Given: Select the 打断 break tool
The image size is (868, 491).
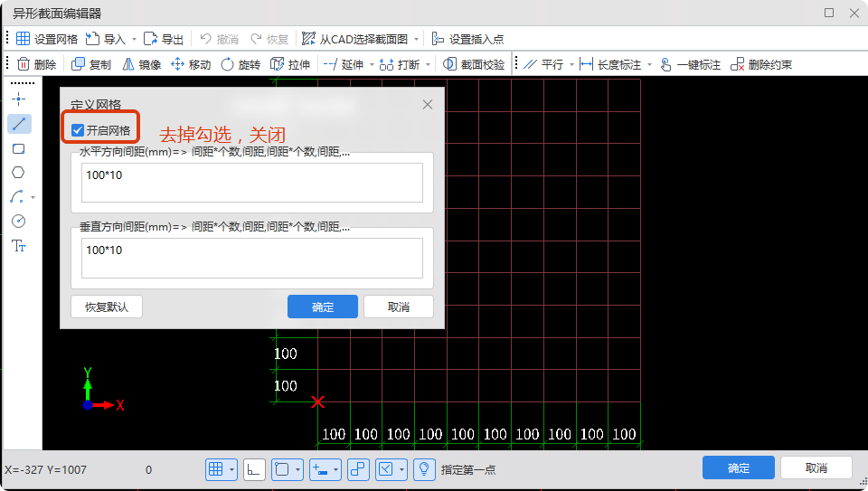Looking at the screenshot, I should click(400, 64).
